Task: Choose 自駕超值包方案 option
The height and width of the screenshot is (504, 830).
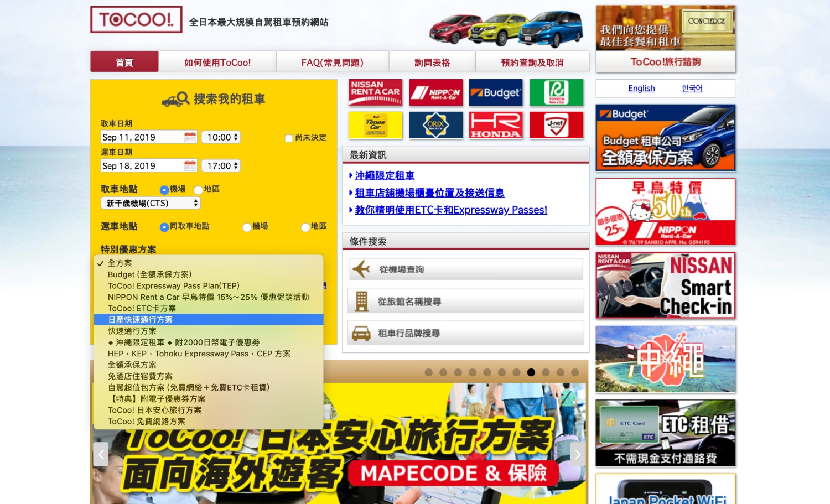Action: click(x=209, y=387)
